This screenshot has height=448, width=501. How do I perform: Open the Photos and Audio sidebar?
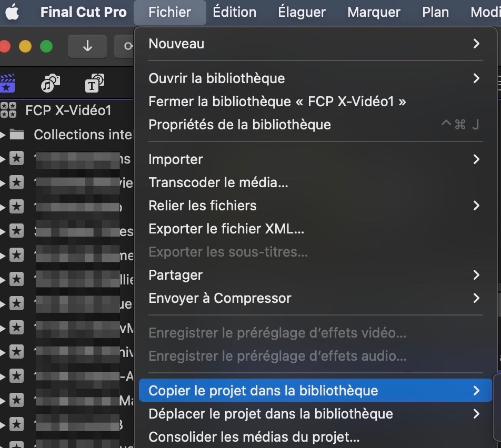(x=51, y=83)
